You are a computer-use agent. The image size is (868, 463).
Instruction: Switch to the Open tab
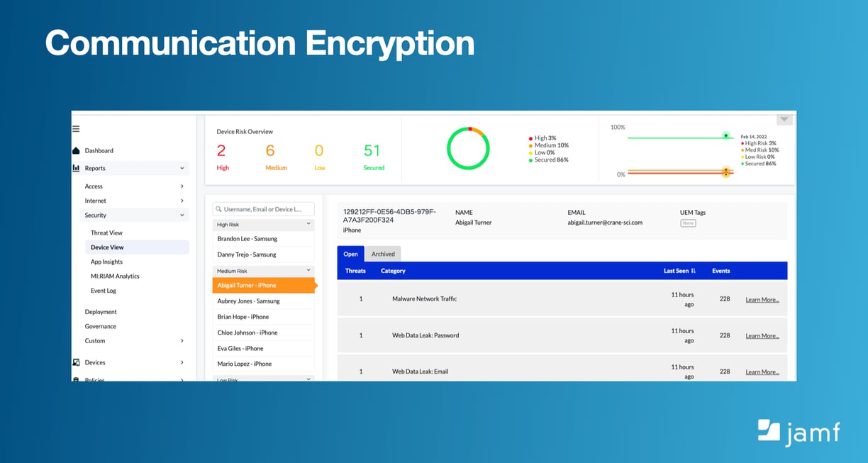(350, 254)
